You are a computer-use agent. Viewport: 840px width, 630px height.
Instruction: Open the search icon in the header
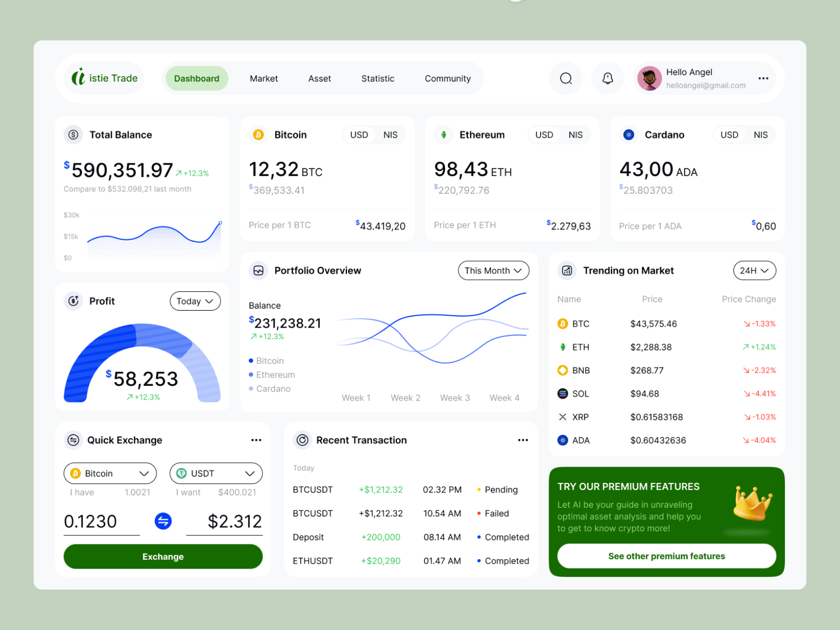(x=565, y=78)
